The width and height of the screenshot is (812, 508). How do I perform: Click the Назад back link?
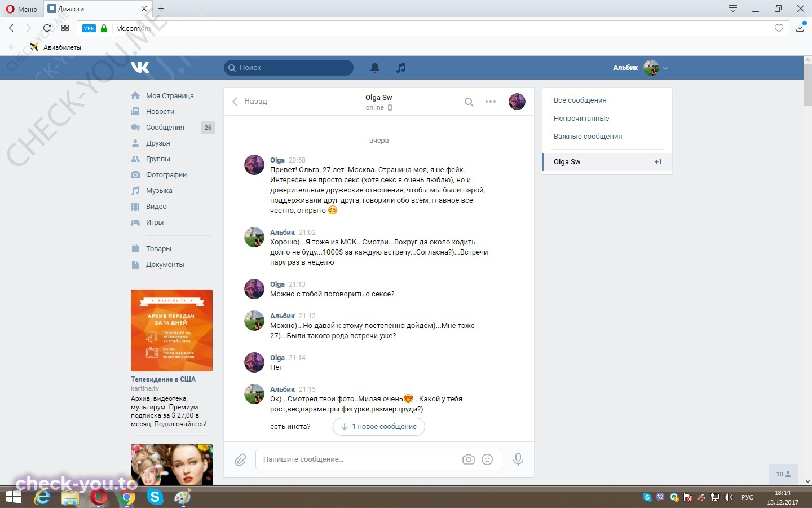[250, 102]
